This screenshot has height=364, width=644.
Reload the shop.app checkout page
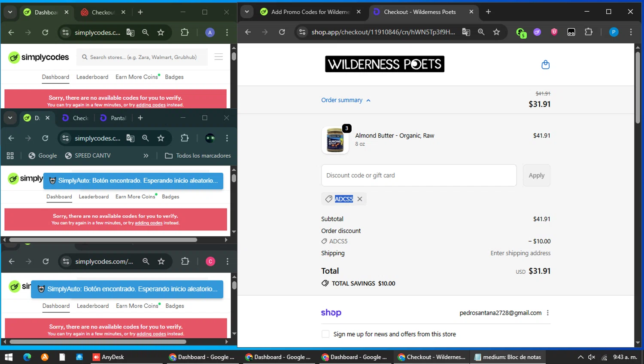point(282,32)
